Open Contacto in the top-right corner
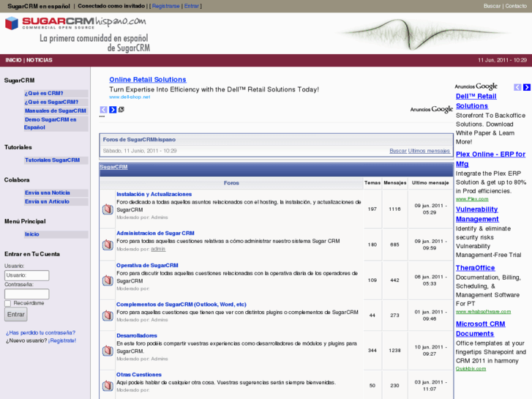532x399 pixels. click(516, 6)
